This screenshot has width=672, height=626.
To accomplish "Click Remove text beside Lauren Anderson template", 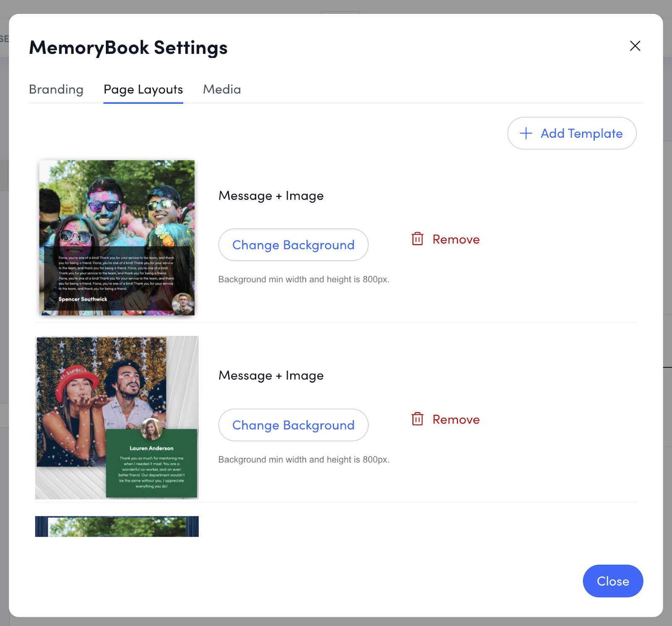I will click(x=456, y=419).
